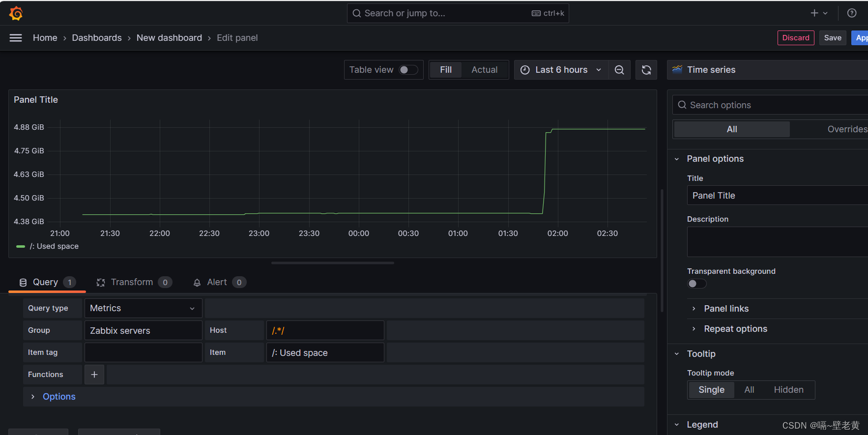Expand Repeat options section
This screenshot has width=868, height=435.
pyautogui.click(x=735, y=329)
